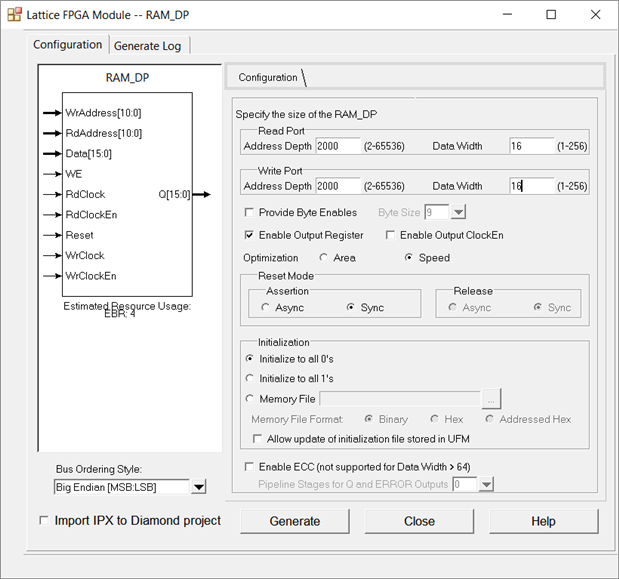Choose Hex memory file format

click(434, 419)
